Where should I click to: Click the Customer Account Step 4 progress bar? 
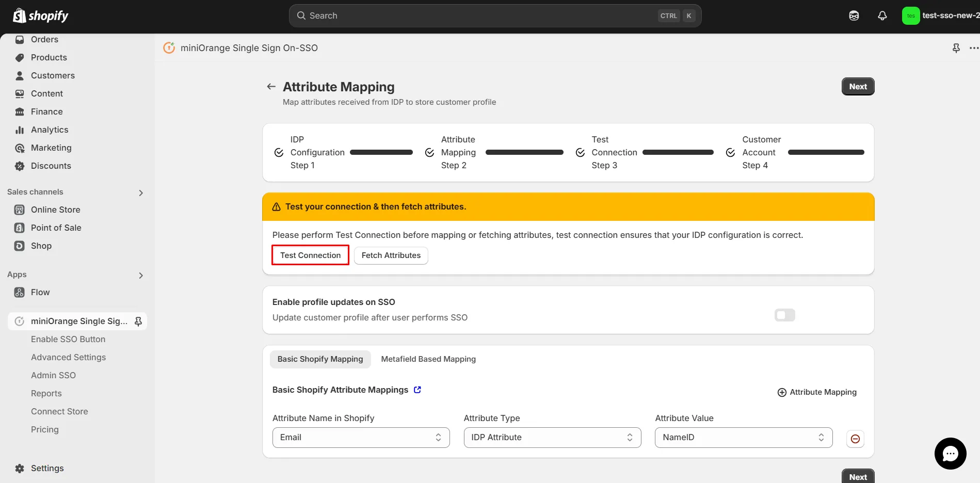point(826,152)
